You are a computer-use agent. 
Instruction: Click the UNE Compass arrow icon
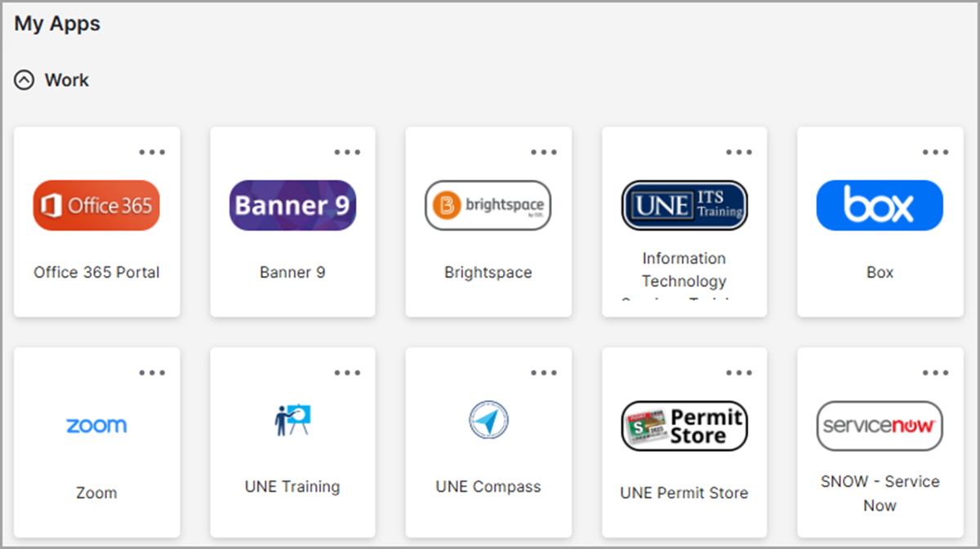[x=488, y=420]
